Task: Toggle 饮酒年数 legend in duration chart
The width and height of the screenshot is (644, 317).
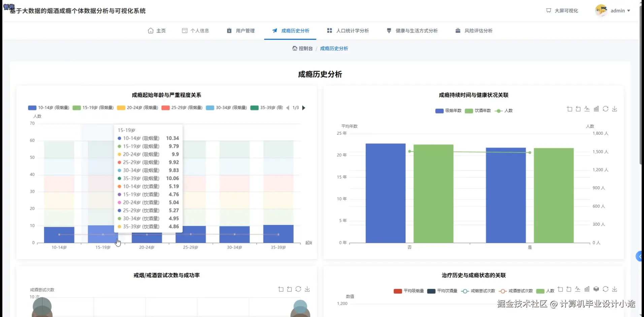Action: tap(478, 111)
